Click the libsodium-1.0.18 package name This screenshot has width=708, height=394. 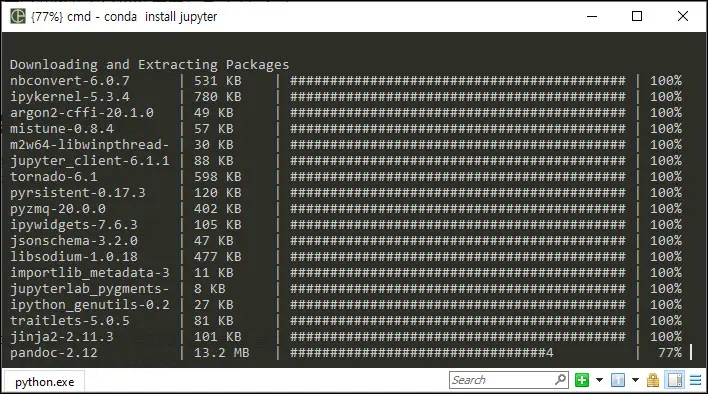pos(74,257)
